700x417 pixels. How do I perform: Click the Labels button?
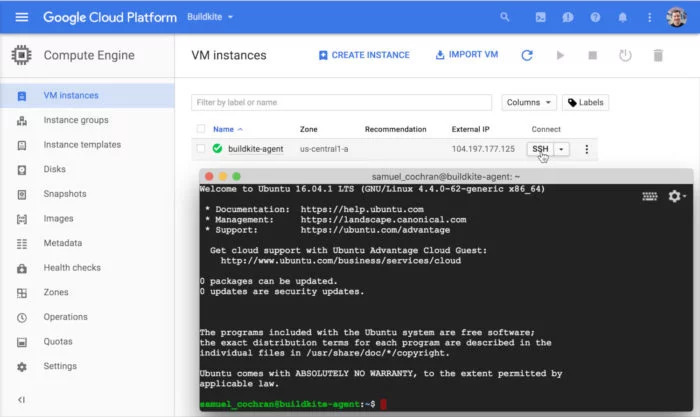tap(585, 103)
